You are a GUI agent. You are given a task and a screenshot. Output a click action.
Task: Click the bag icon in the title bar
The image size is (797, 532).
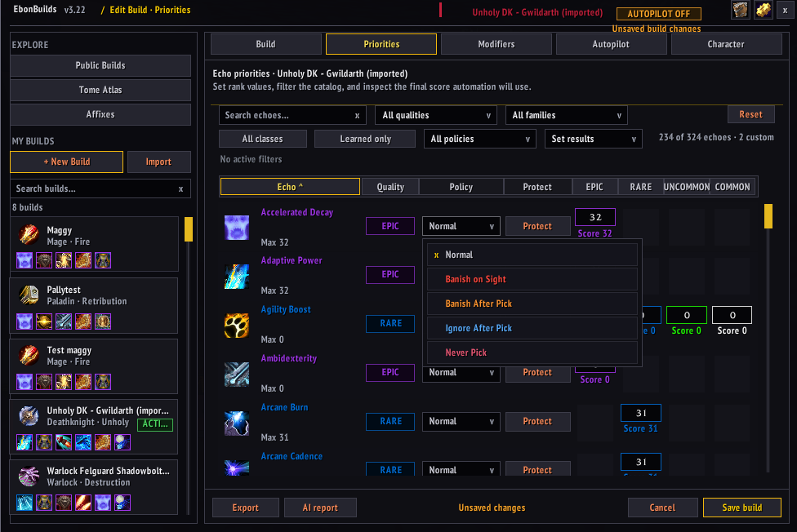tap(741, 10)
